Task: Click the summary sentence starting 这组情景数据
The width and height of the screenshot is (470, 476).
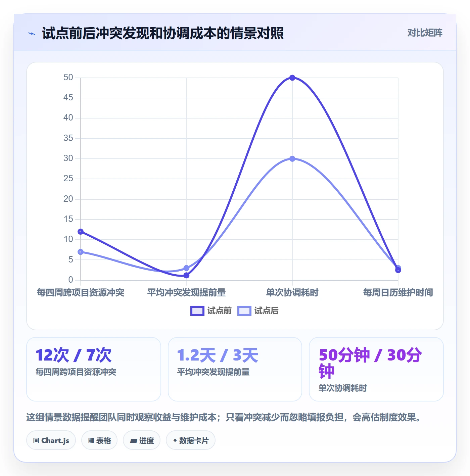Action: click(x=224, y=418)
